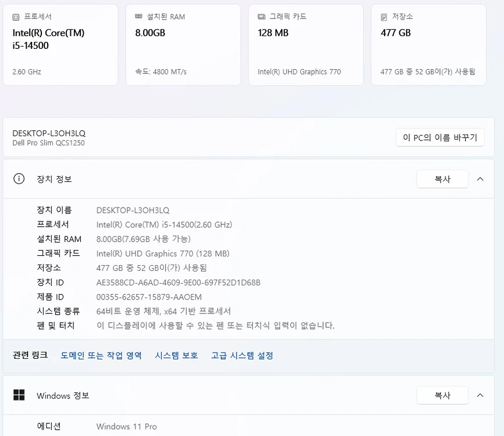
Task: Click the 장치 이름 value DESKTOP-L3OH3LQ
Action: [133, 210]
